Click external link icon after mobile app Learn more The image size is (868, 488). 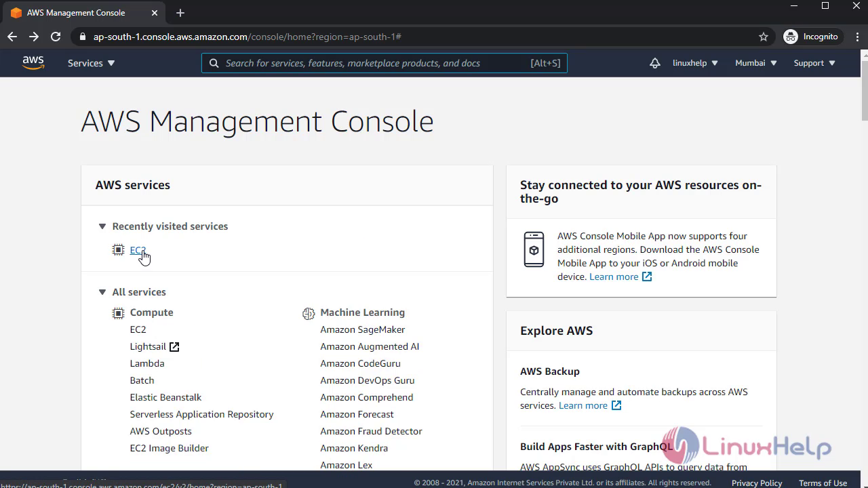click(647, 277)
